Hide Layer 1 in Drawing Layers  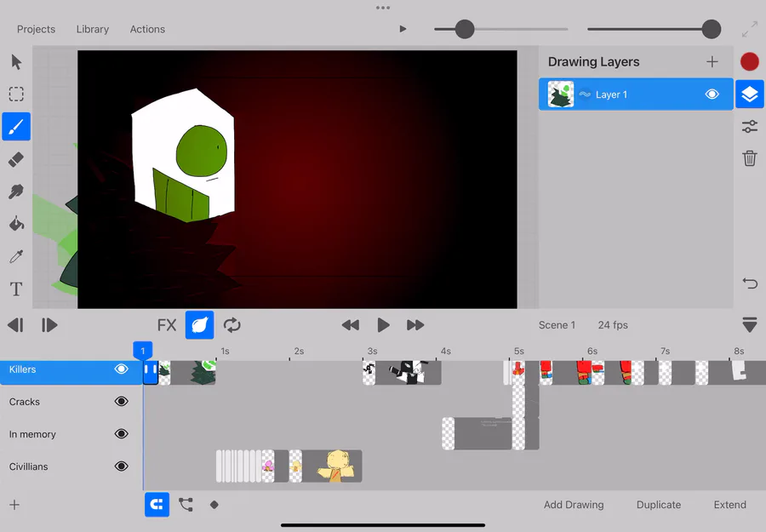pos(712,94)
